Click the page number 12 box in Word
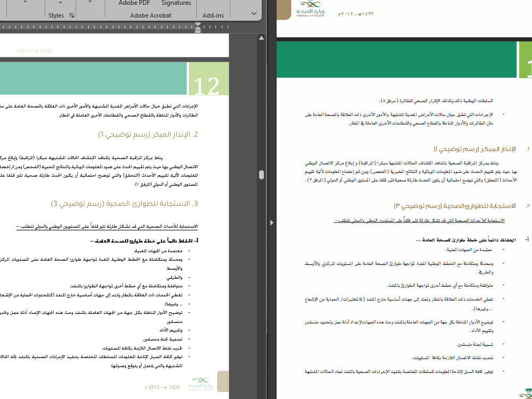532x399 pixels. [x=209, y=79]
